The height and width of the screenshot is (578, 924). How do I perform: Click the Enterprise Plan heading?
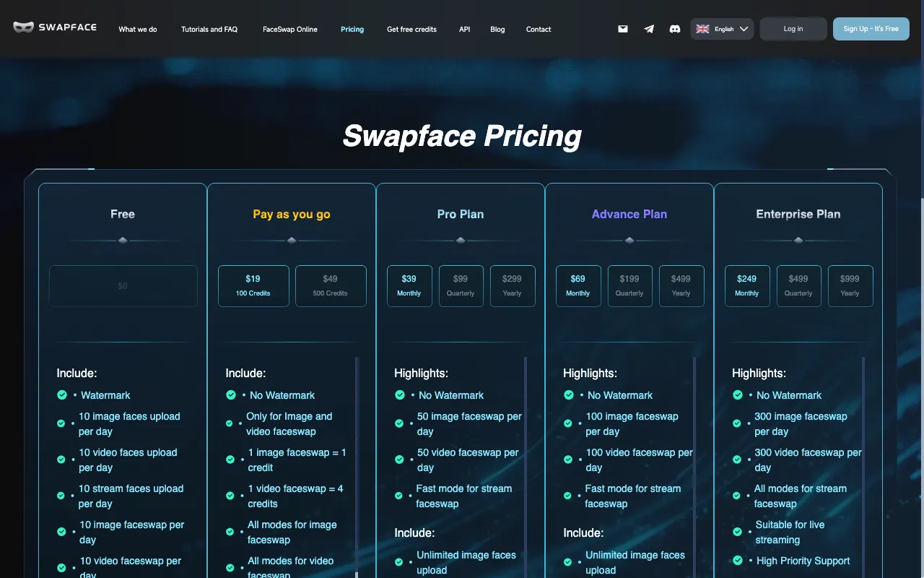pyautogui.click(x=798, y=214)
